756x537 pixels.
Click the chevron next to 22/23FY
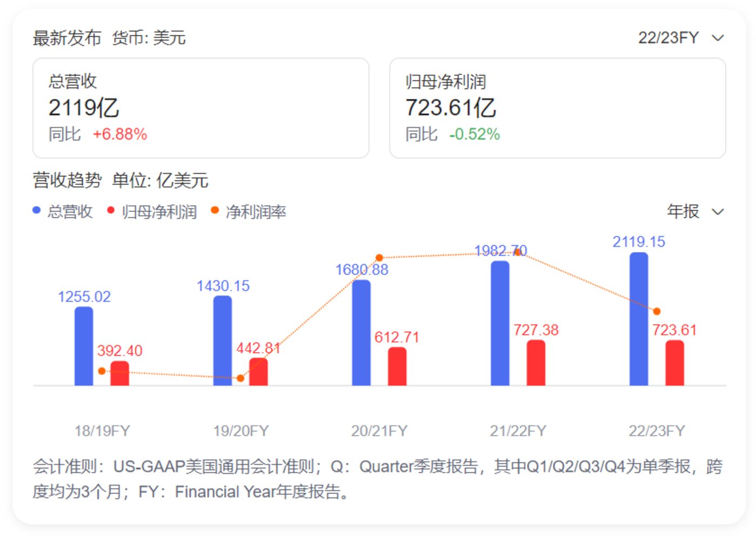pos(718,38)
